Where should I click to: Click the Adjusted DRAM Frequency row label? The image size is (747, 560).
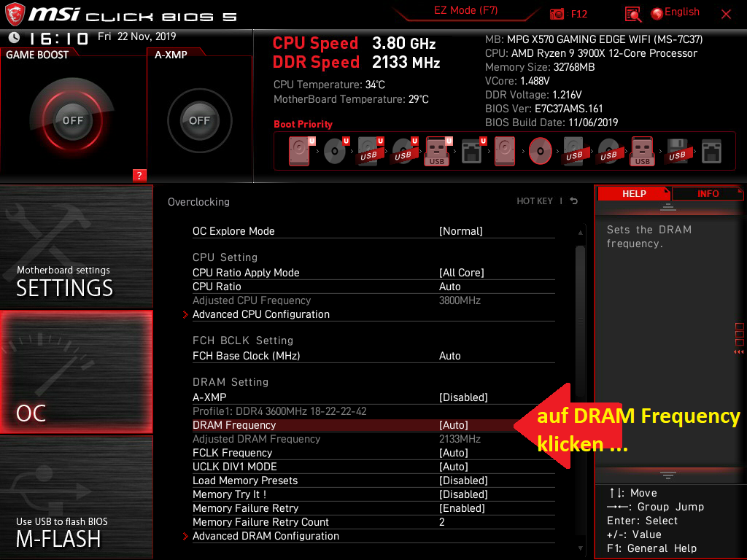tap(256, 438)
